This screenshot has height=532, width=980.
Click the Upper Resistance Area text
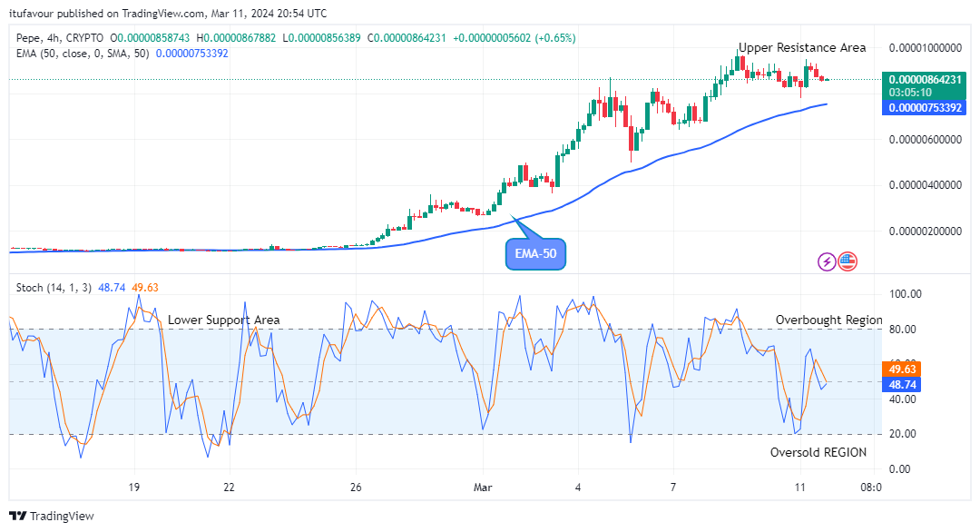[802, 47]
